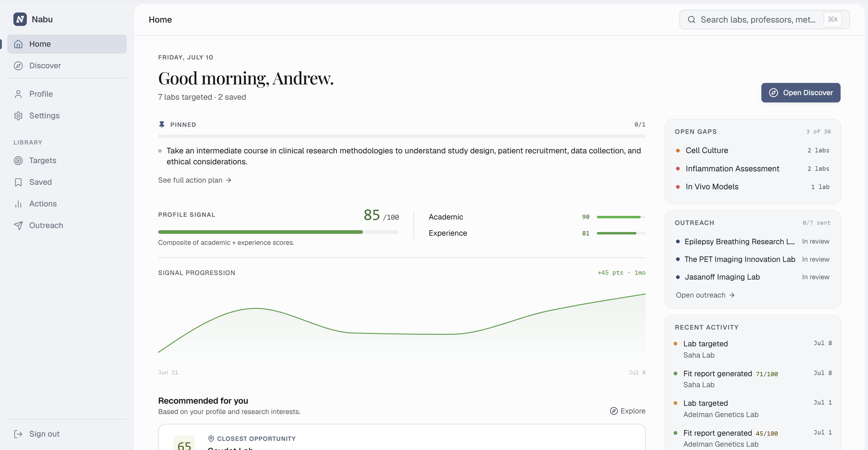Open Targets in the Library section
Viewport: 868px width, 450px height.
67,160
